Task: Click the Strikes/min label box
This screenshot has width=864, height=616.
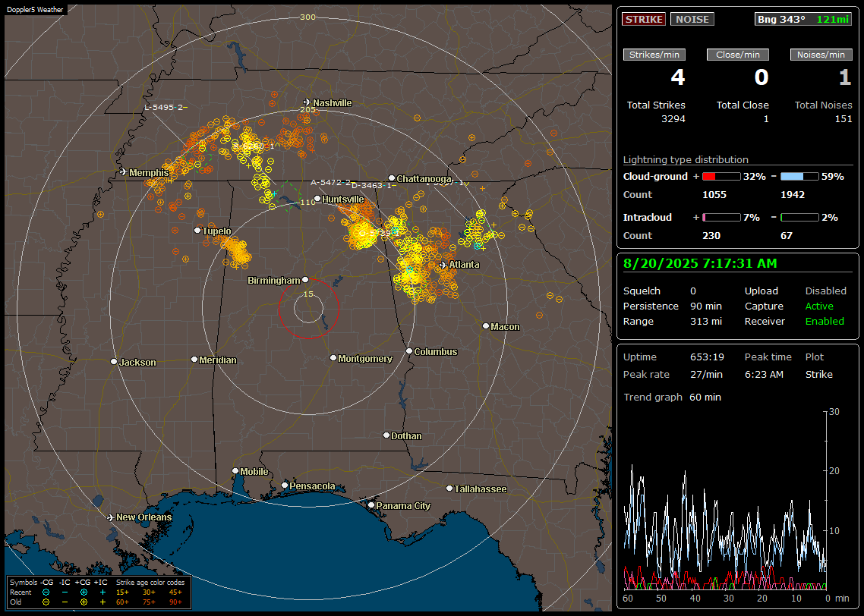Action: [654, 55]
